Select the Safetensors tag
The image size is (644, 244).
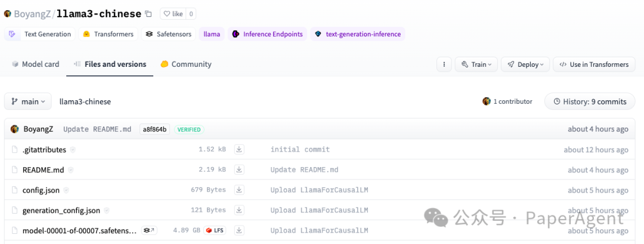click(x=168, y=34)
